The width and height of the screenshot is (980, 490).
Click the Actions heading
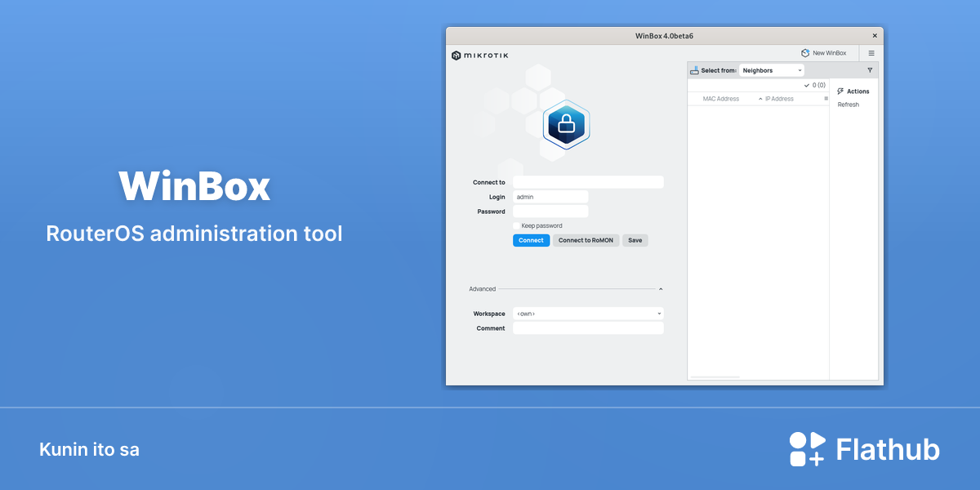(858, 91)
